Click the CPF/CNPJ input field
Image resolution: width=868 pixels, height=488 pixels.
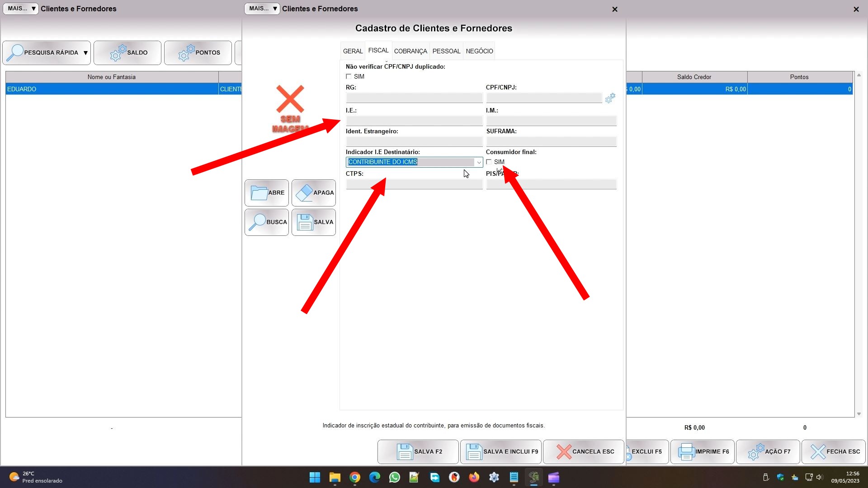(x=544, y=98)
